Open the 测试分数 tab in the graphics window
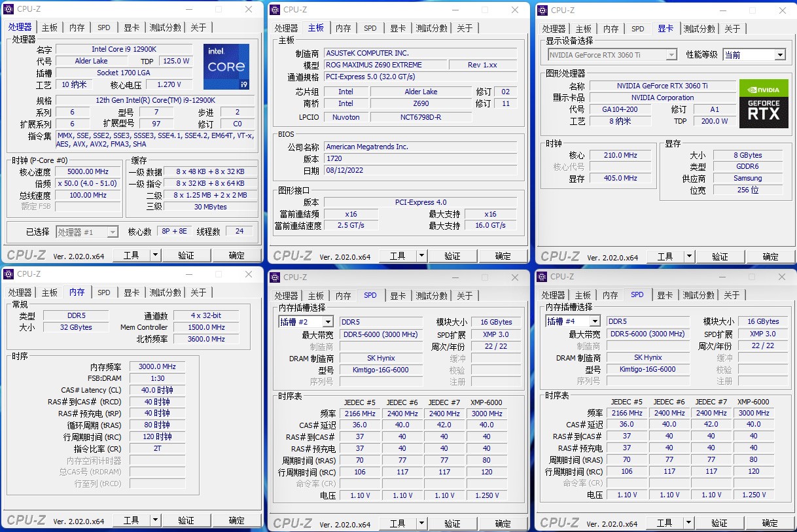 pos(700,29)
